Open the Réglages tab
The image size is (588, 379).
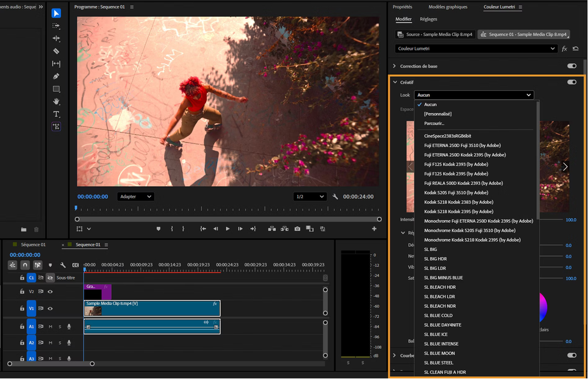[428, 19]
